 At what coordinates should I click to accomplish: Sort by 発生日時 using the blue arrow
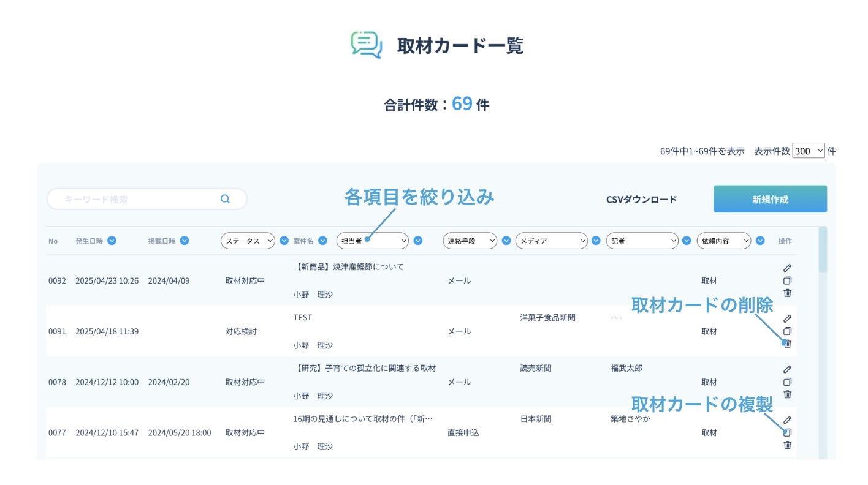[x=112, y=241]
